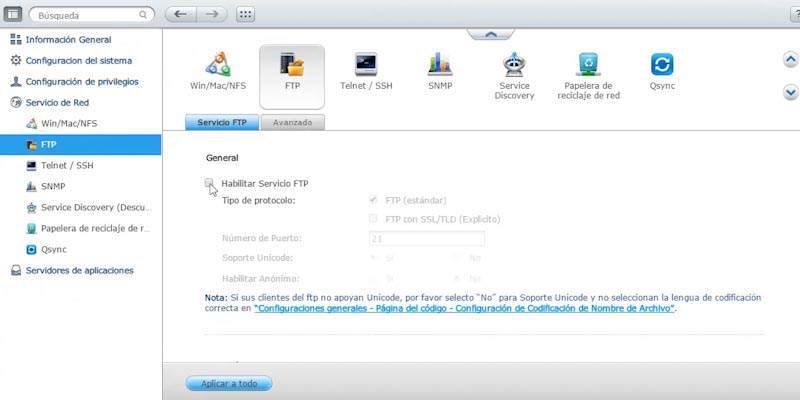Click the Tipo de protocolo label
800x400 pixels.
259,201
